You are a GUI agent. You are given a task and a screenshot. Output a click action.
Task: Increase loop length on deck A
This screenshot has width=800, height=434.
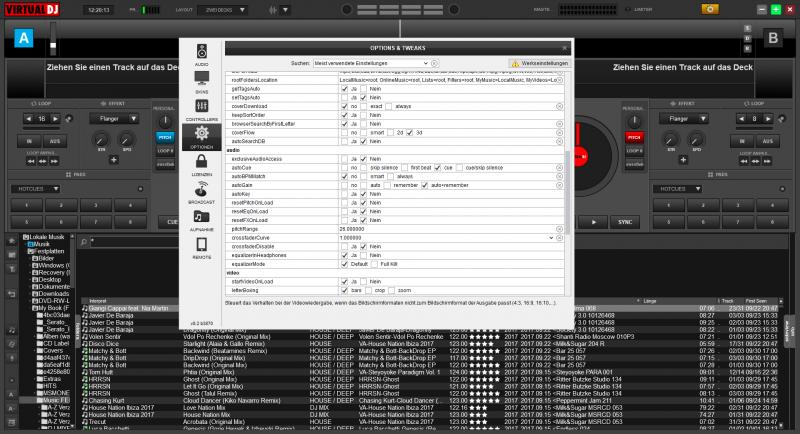pos(55,119)
